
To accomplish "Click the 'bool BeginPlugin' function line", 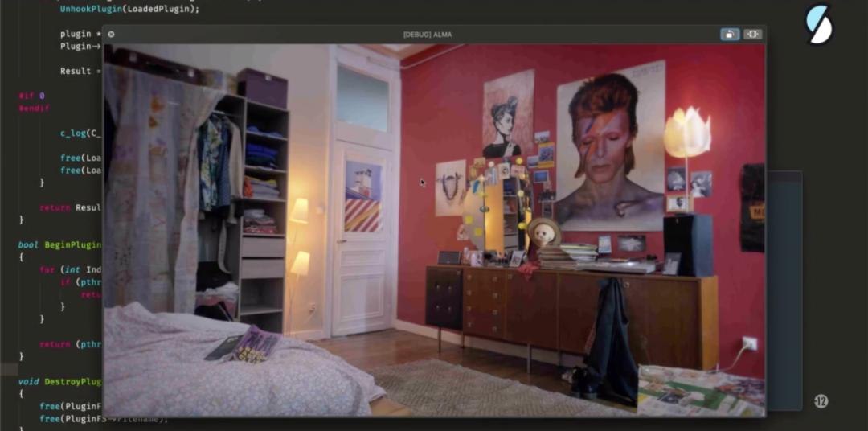I will pos(59,245).
